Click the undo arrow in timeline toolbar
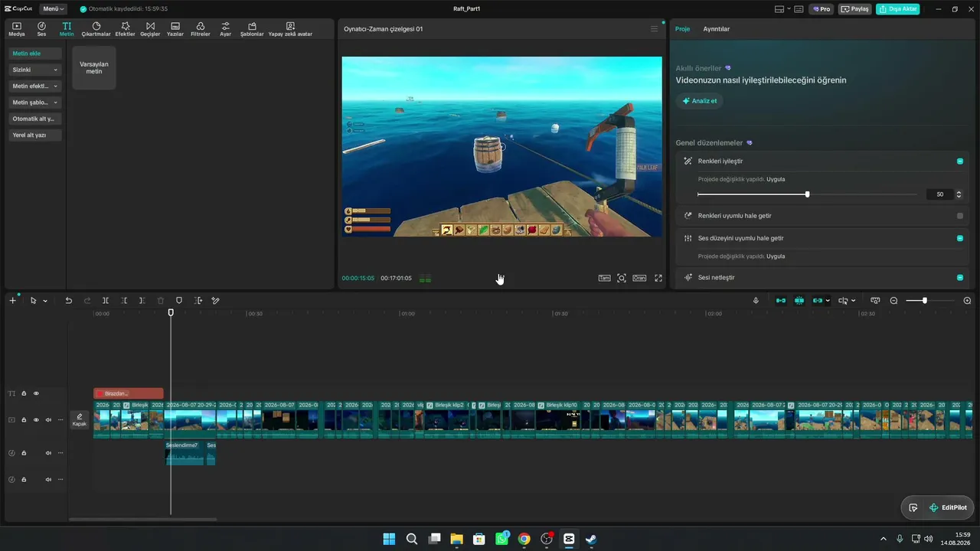This screenshot has height=551, width=980. pos(69,301)
